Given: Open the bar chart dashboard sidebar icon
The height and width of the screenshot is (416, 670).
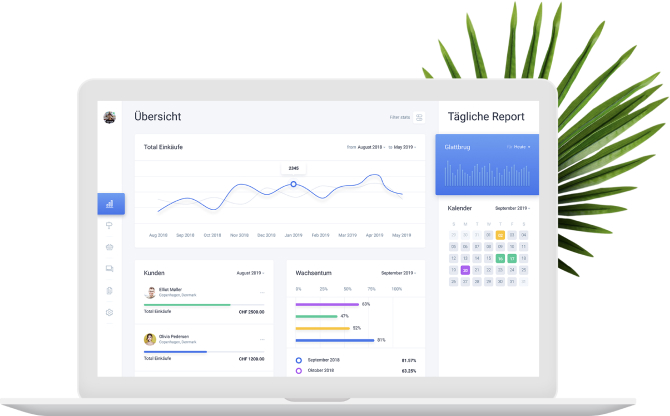Looking at the screenshot, I should 110,204.
